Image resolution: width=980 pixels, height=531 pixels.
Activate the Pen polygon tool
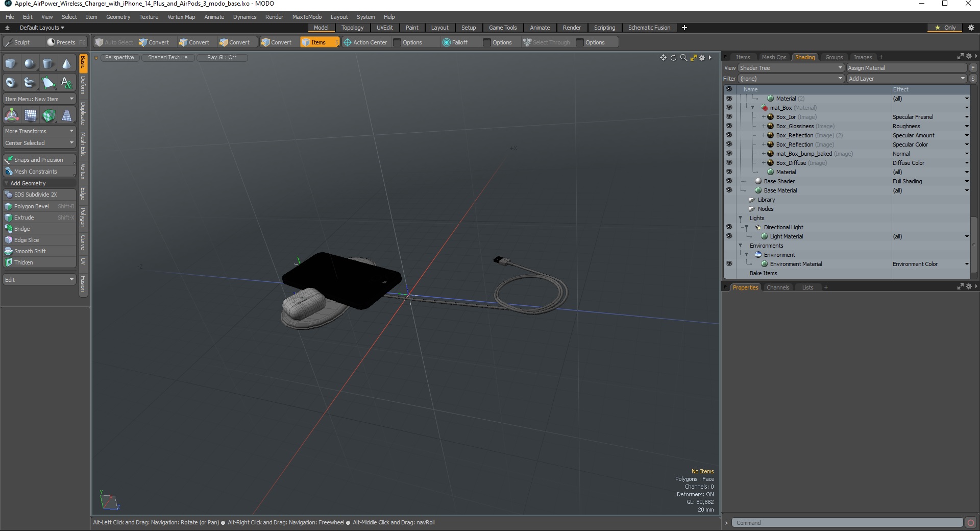click(48, 83)
